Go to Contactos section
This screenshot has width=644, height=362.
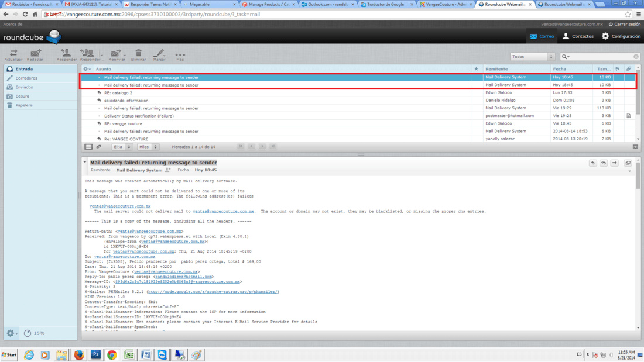point(578,36)
